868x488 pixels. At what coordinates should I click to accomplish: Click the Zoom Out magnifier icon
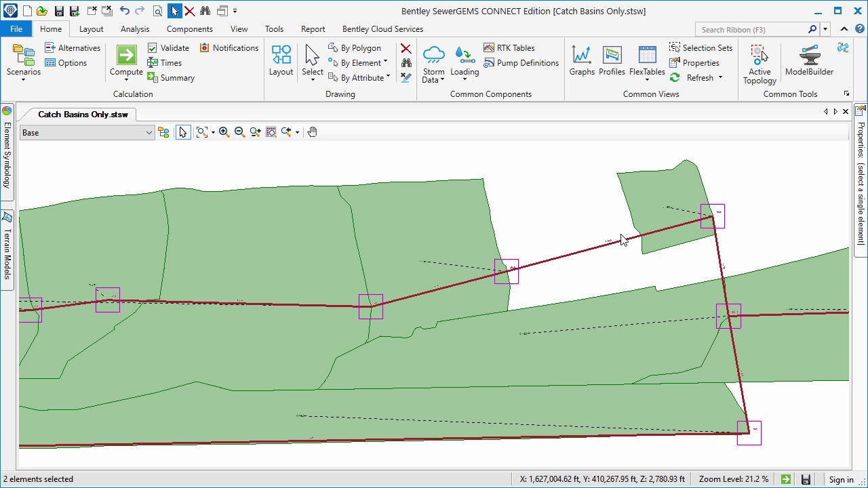click(x=239, y=132)
